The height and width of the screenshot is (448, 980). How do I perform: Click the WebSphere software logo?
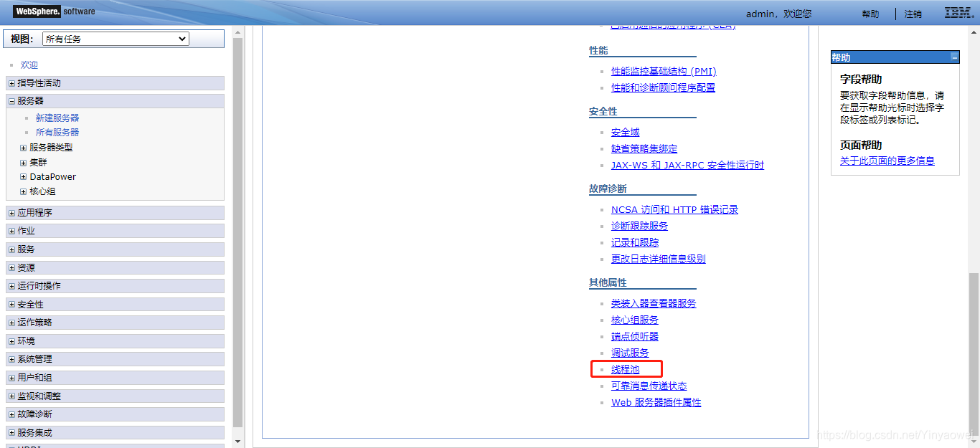coord(55,11)
